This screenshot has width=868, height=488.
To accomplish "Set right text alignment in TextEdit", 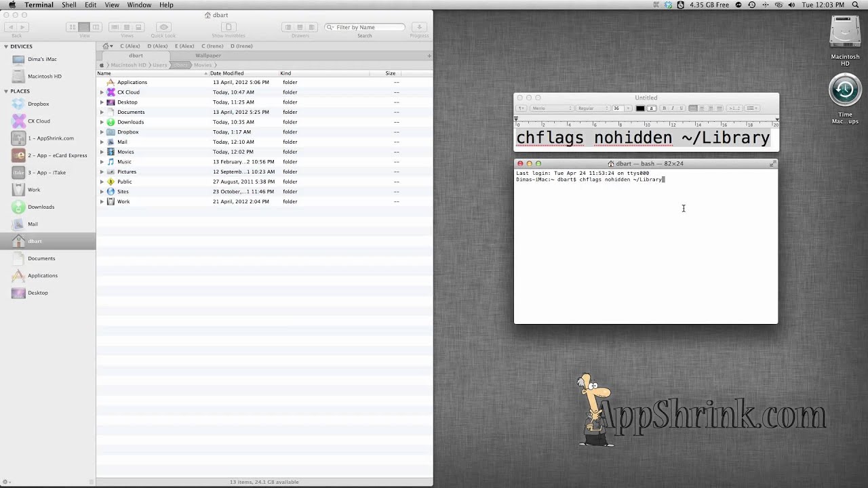I will tap(711, 108).
